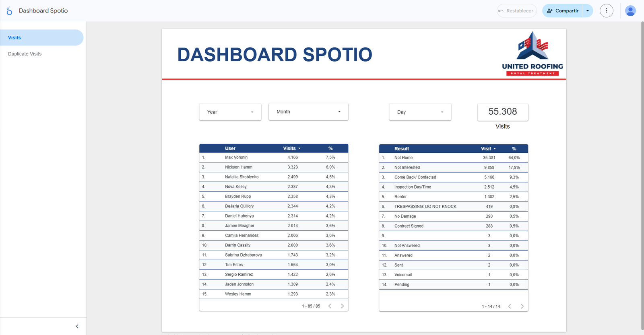Viewport: 644px width, 335px height.
Task: Select the No Damage result
Action: (405, 216)
